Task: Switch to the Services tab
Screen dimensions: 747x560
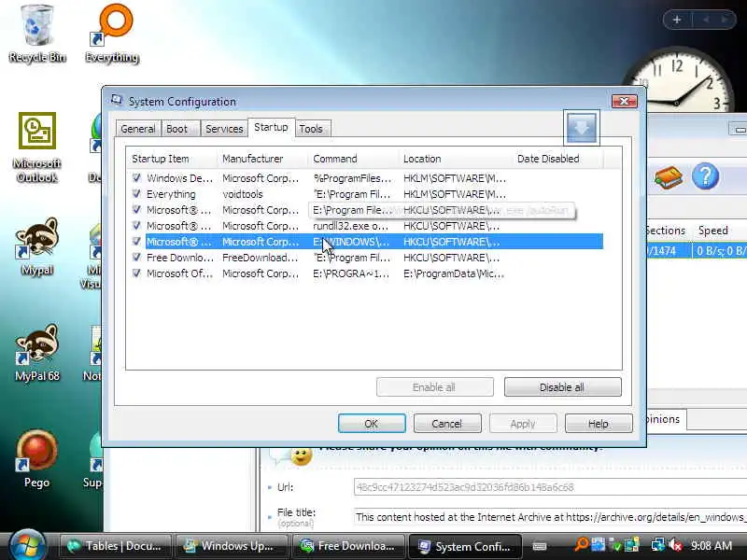Action: pyautogui.click(x=224, y=129)
